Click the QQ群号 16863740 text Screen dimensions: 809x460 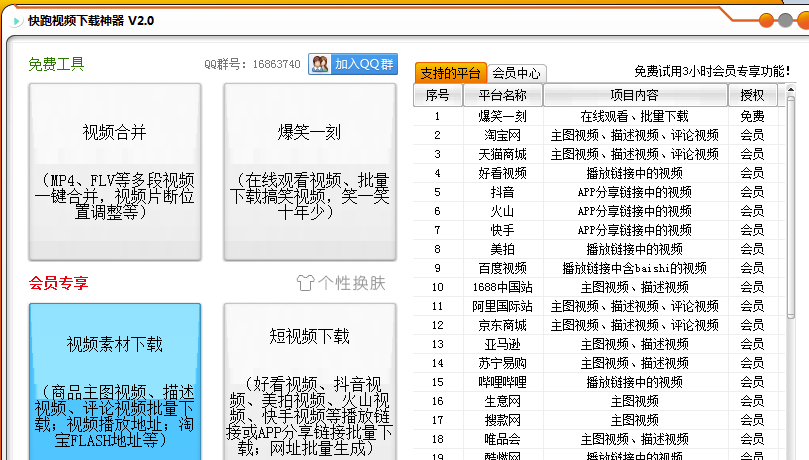(252, 64)
